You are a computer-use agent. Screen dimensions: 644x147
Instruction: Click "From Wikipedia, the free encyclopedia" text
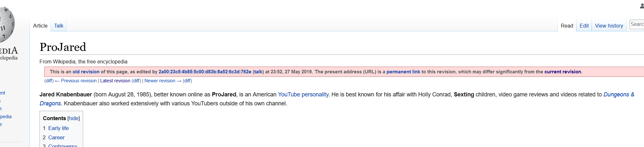(x=83, y=61)
